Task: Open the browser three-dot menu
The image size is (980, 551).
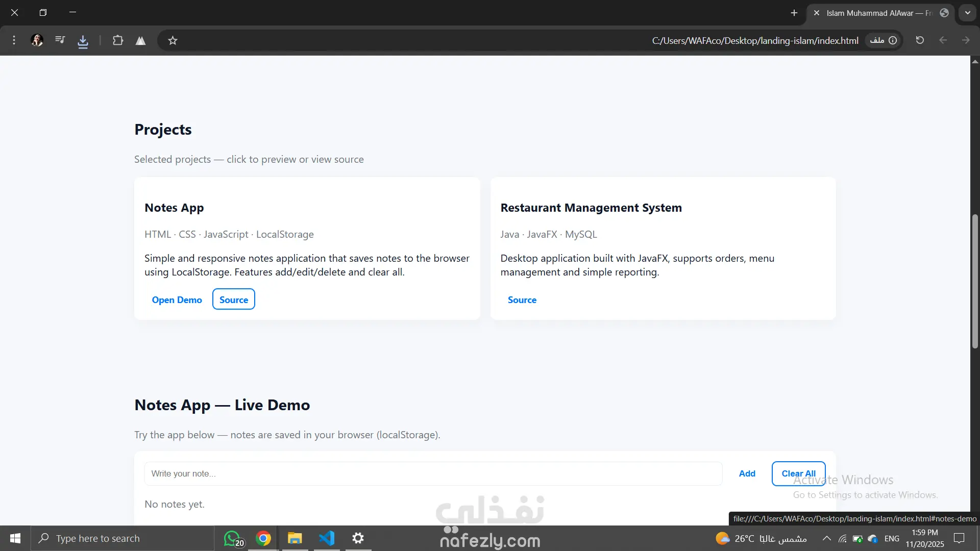Action: click(x=14, y=40)
